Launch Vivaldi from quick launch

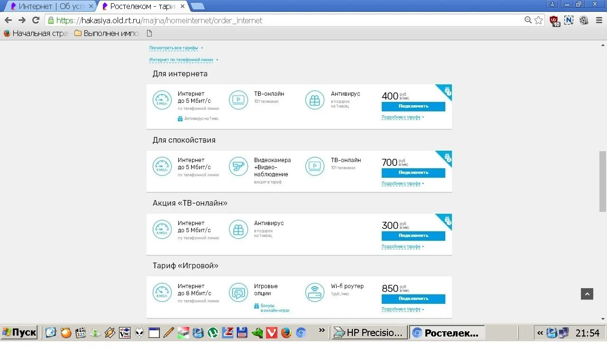click(271, 333)
